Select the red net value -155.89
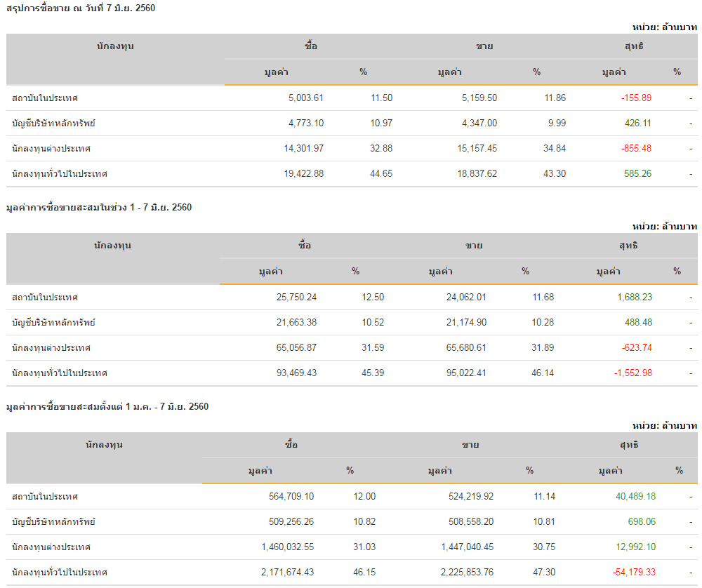 pyautogui.click(x=636, y=98)
